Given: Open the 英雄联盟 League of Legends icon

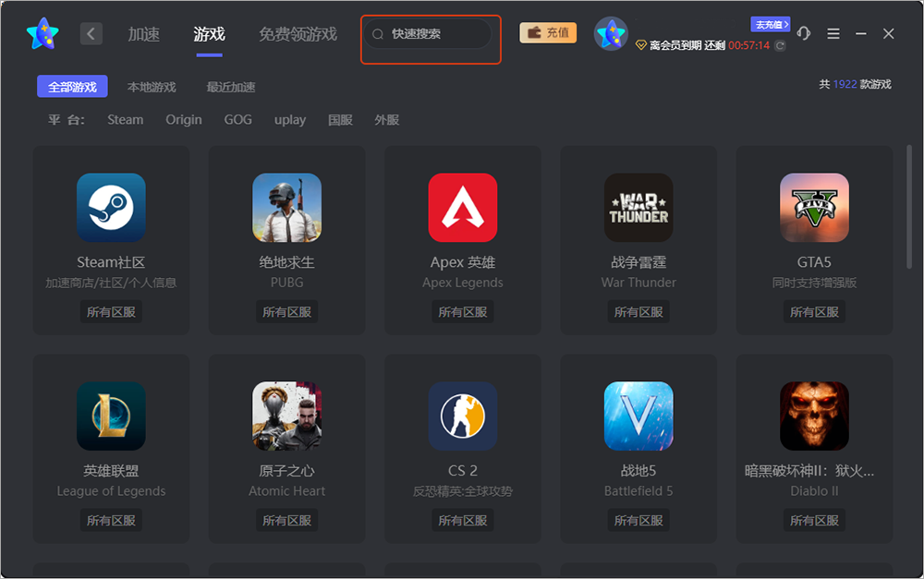Looking at the screenshot, I should (111, 416).
